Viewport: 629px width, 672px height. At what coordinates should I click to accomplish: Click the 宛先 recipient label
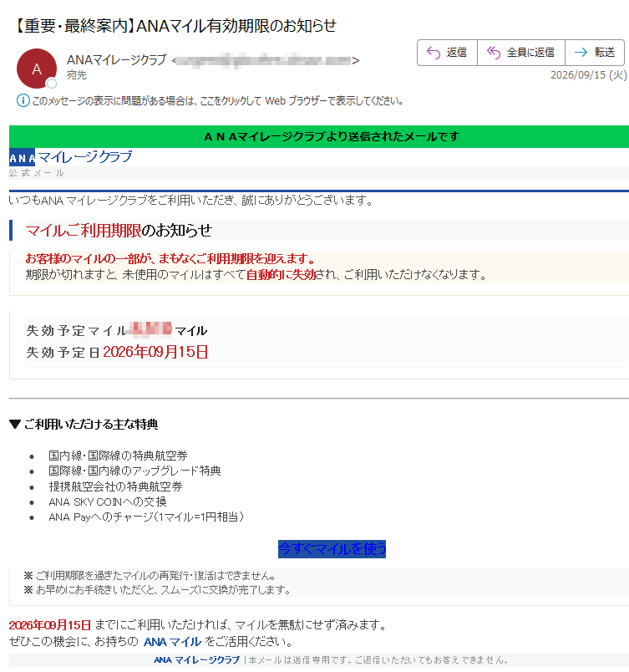click(x=77, y=75)
